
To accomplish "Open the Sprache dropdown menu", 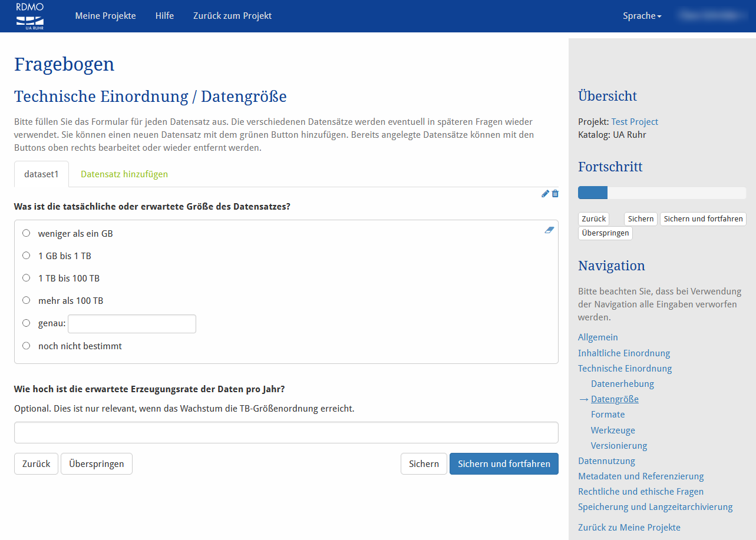I will (x=642, y=16).
